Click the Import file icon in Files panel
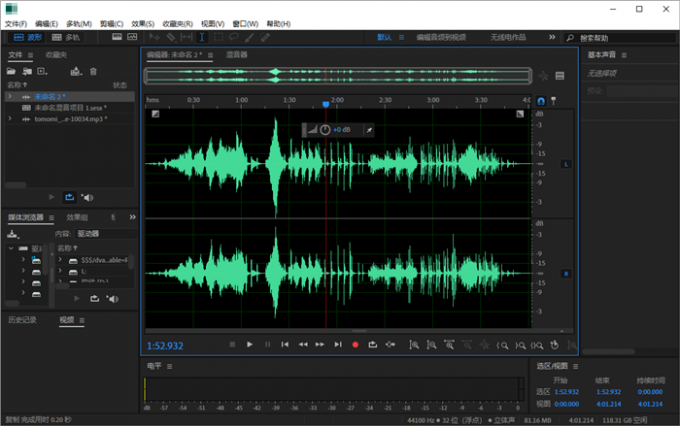 (x=27, y=71)
